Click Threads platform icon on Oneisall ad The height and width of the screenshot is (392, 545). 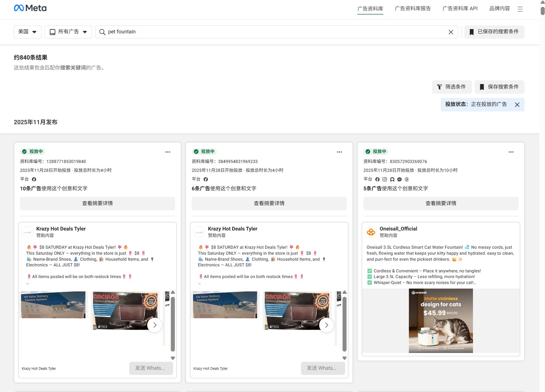(x=407, y=179)
